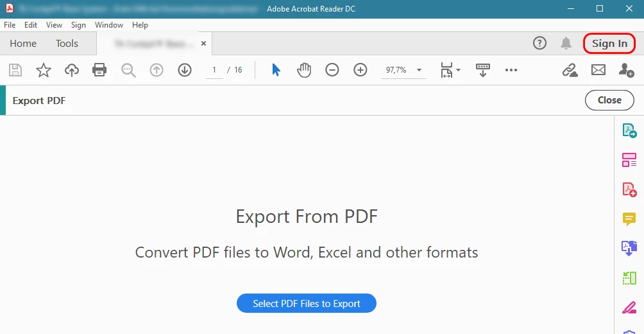Click the Sign In button

click(609, 43)
